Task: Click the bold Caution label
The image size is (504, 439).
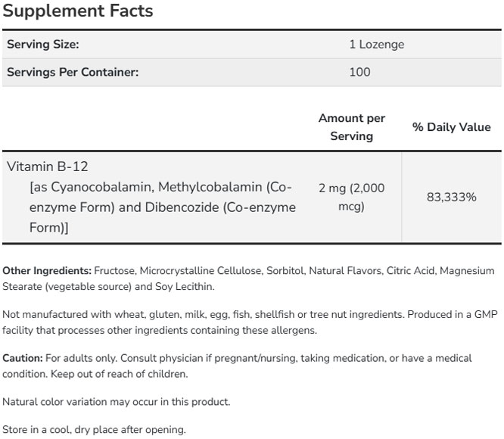Action: click(22, 358)
